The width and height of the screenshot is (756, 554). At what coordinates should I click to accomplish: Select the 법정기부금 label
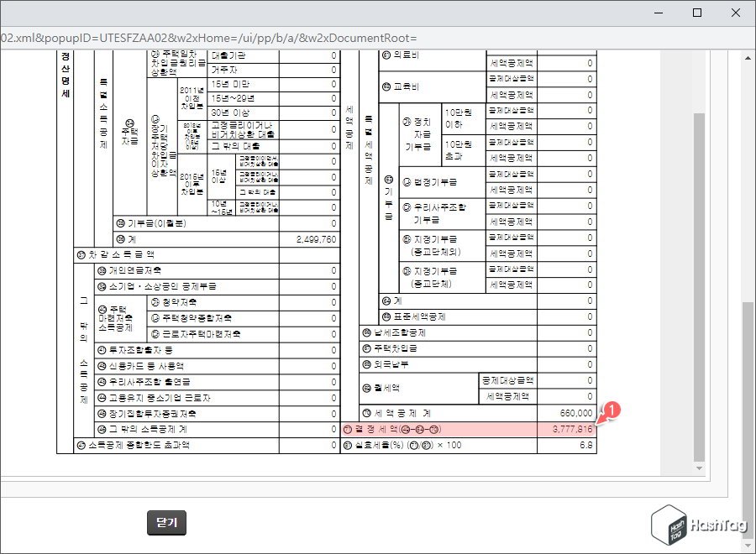tap(429, 182)
